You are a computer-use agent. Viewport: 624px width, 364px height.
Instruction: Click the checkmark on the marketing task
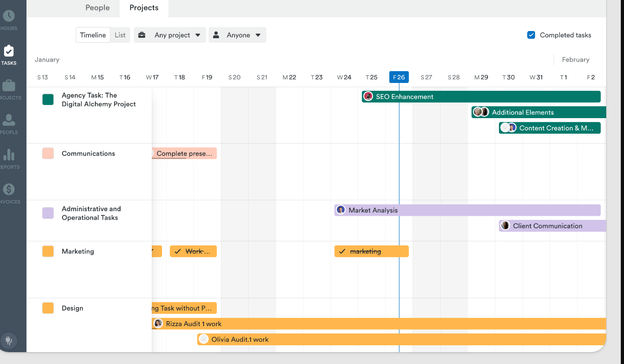(342, 251)
